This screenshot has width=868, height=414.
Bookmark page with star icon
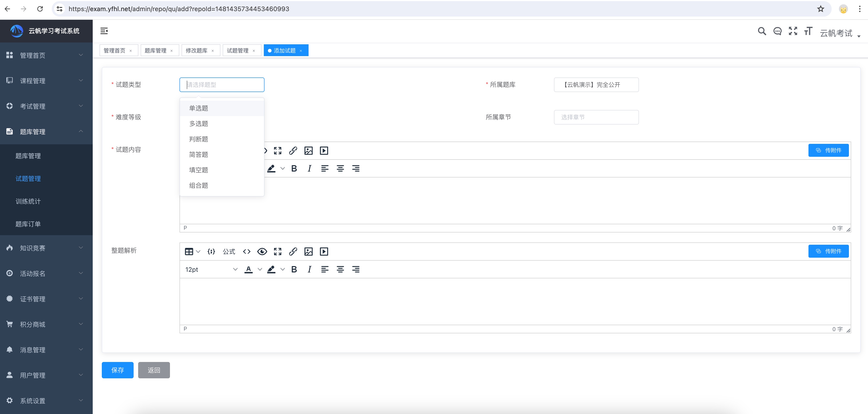[x=821, y=9]
